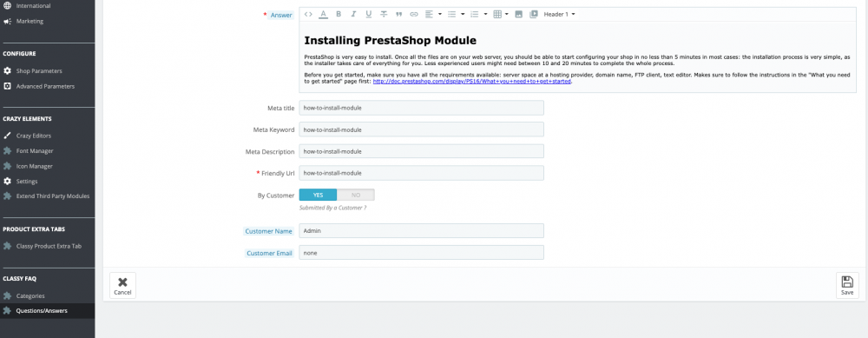
Task: Click the Customer Name label
Action: click(x=268, y=231)
